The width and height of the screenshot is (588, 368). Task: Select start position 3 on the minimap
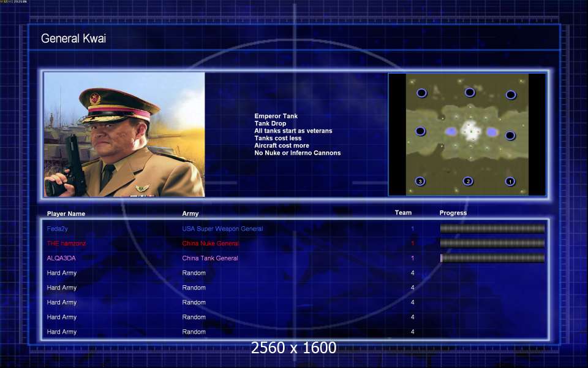coord(420,182)
